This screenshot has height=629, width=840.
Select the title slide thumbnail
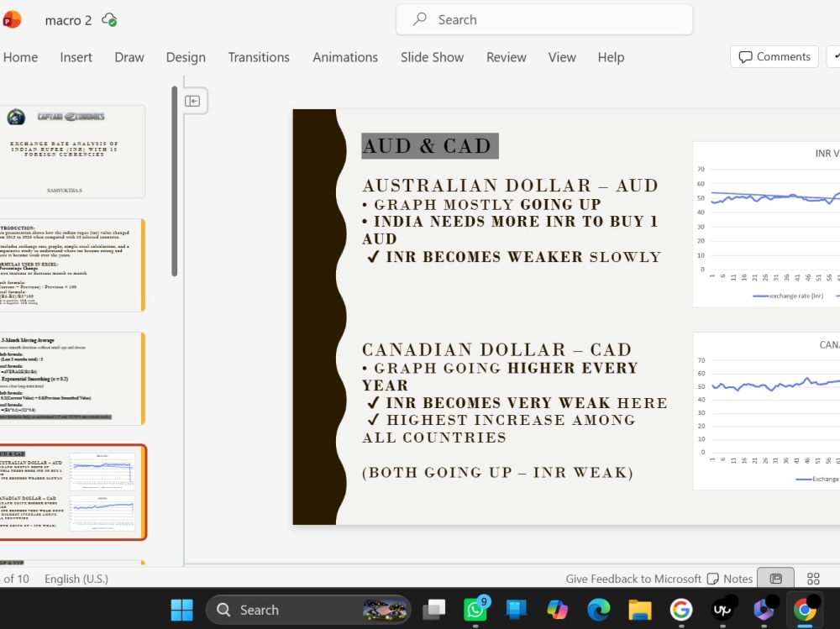tap(71, 152)
